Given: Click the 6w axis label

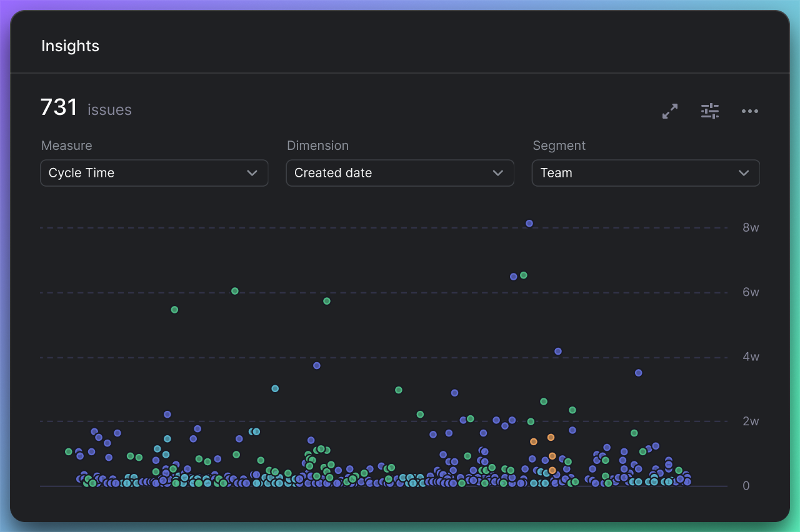Looking at the screenshot, I should point(751,292).
